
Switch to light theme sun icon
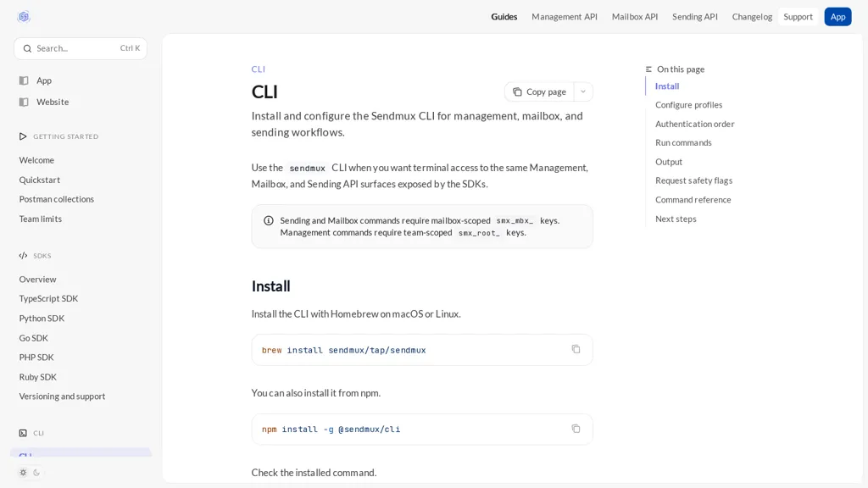point(23,473)
